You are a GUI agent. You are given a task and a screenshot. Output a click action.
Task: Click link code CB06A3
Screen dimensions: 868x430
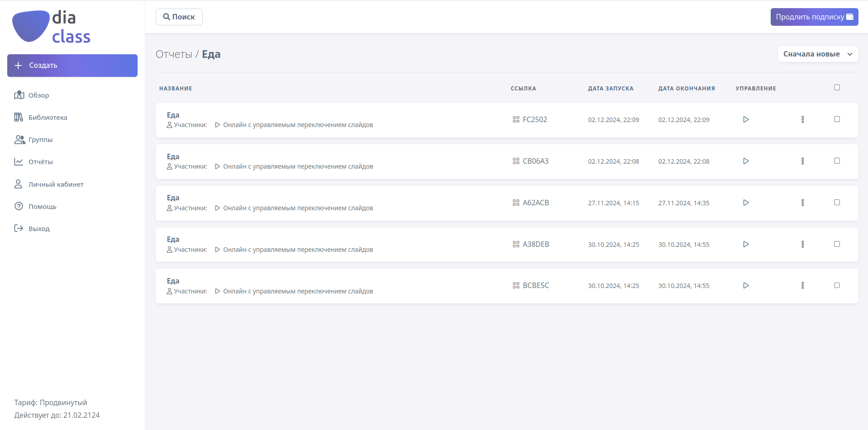pyautogui.click(x=536, y=161)
